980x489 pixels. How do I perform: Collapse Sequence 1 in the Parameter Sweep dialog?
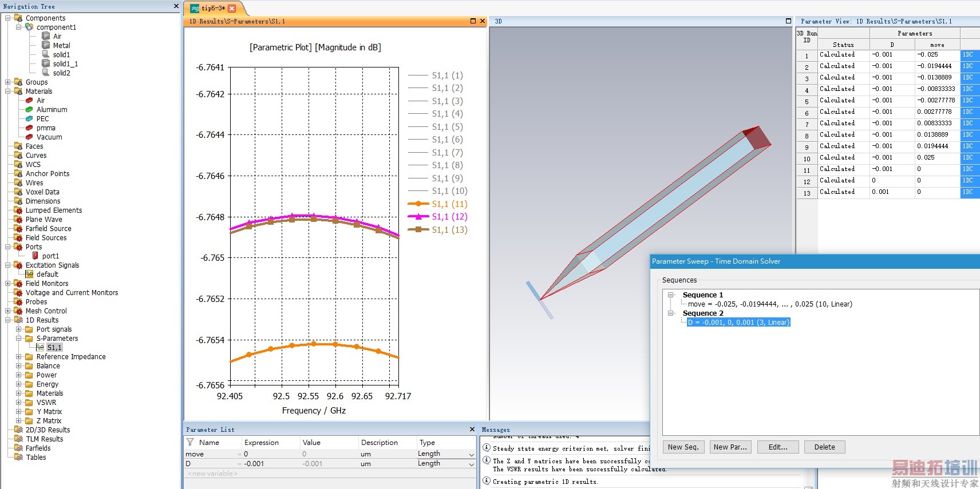coord(670,295)
